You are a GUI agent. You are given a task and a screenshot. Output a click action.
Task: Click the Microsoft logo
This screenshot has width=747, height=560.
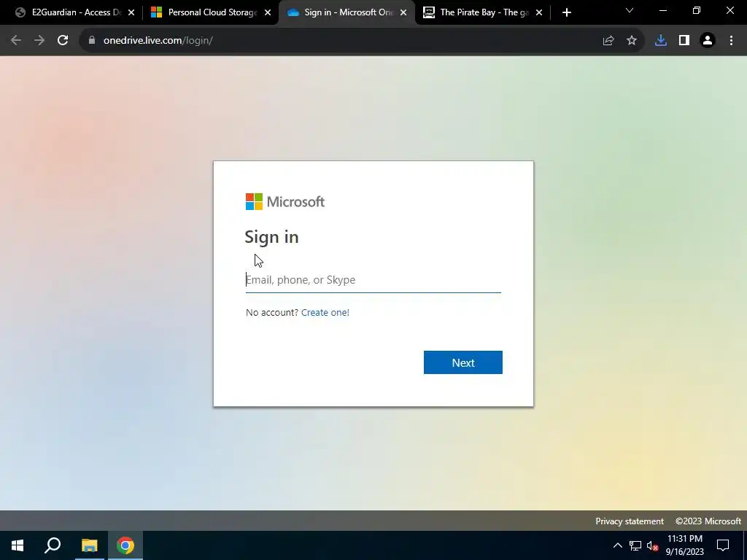[285, 201]
